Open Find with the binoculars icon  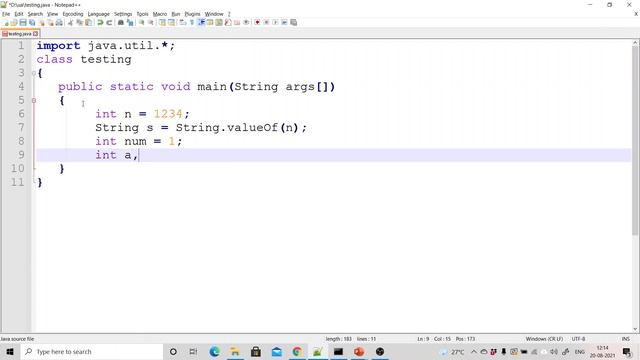pos(121,22)
